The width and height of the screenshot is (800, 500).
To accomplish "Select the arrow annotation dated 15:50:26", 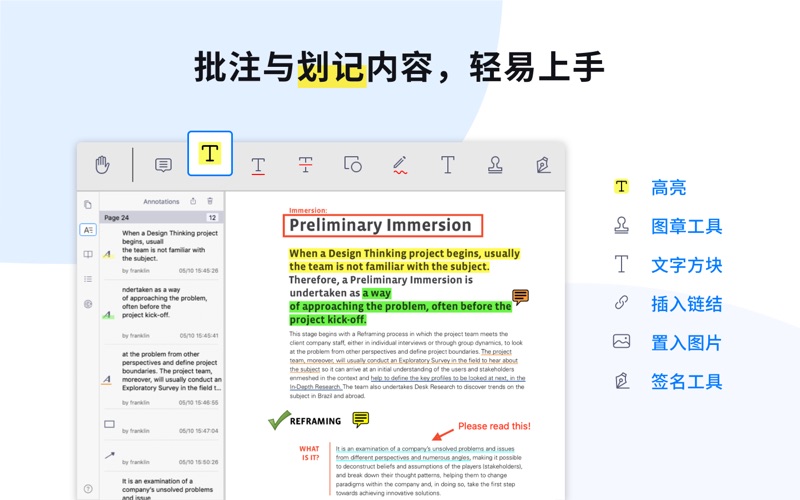I will pyautogui.click(x=162, y=458).
